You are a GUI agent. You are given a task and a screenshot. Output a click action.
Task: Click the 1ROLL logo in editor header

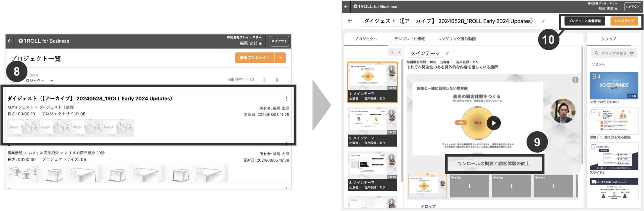point(375,6)
